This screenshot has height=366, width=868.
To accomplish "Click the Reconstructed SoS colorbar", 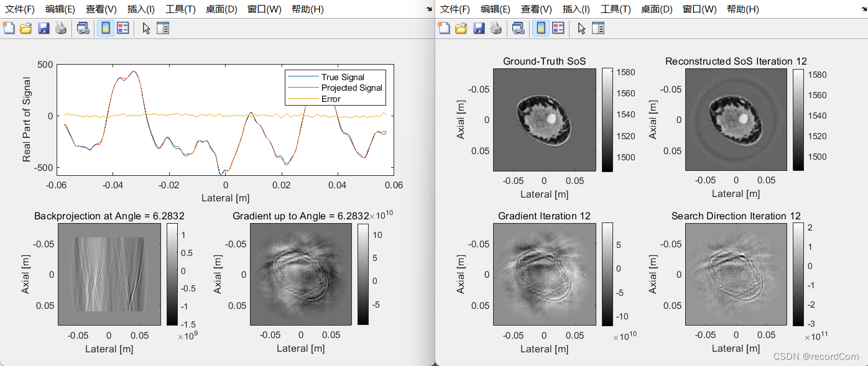I will tap(798, 119).
